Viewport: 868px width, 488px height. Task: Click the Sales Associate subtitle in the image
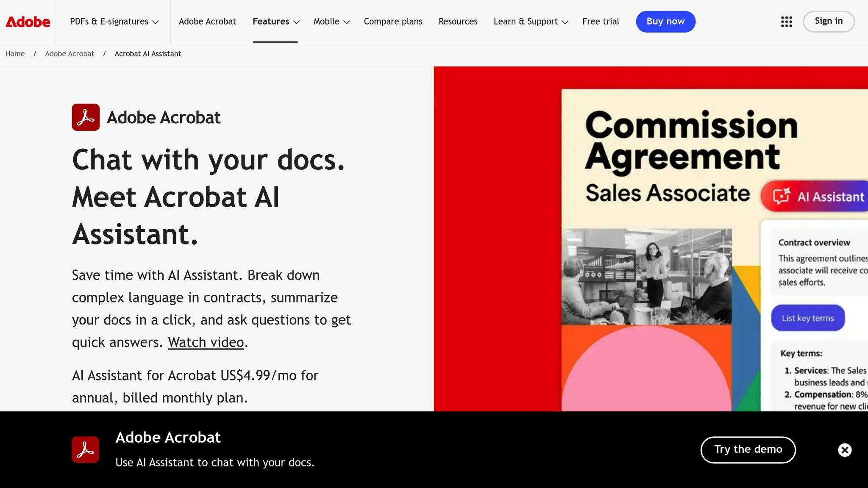pyautogui.click(x=668, y=193)
